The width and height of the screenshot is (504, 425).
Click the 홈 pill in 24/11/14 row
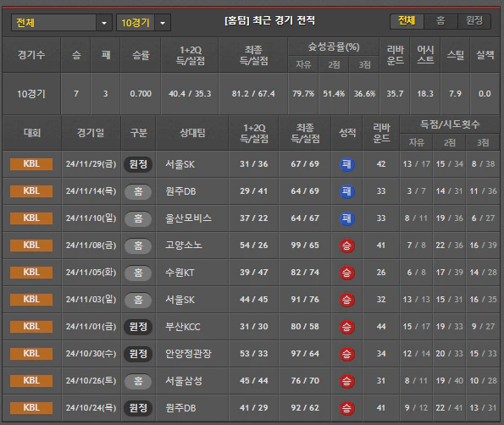pos(138,191)
